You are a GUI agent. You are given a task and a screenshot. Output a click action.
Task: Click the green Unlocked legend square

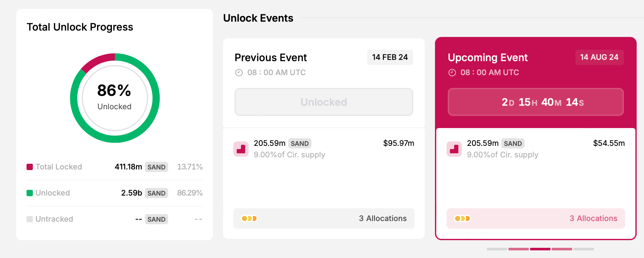pos(30,193)
